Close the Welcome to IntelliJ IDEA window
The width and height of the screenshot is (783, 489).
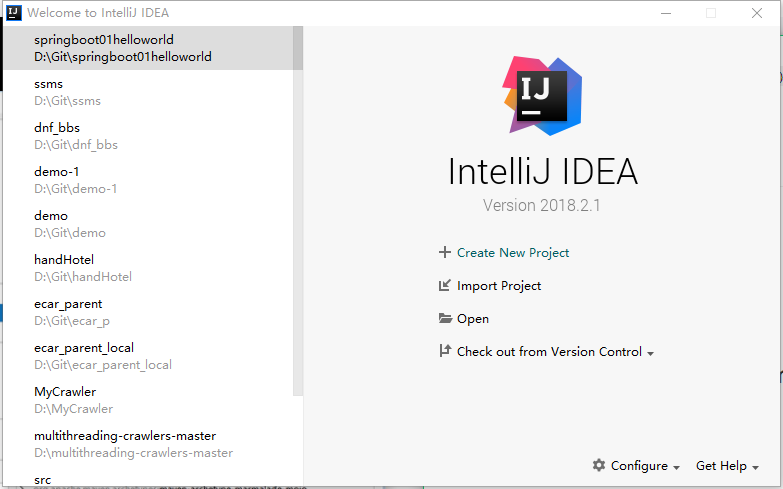coord(756,13)
